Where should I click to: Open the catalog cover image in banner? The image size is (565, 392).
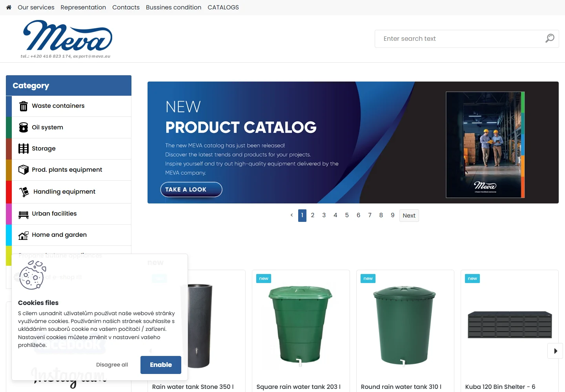[485, 145]
